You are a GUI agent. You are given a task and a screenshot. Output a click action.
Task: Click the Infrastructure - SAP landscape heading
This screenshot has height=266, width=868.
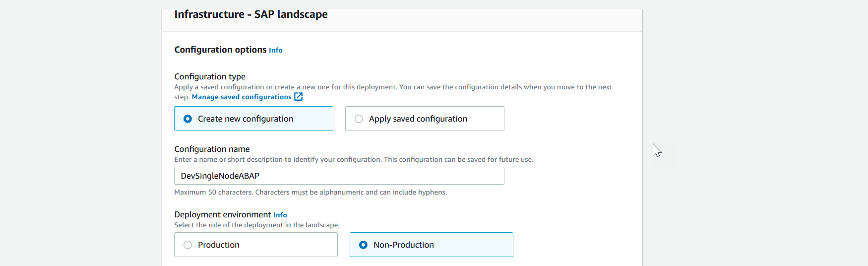[251, 14]
